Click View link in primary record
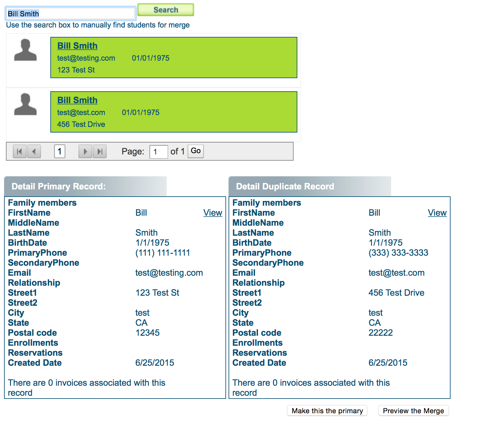The height and width of the screenshot is (427, 504). point(213,213)
